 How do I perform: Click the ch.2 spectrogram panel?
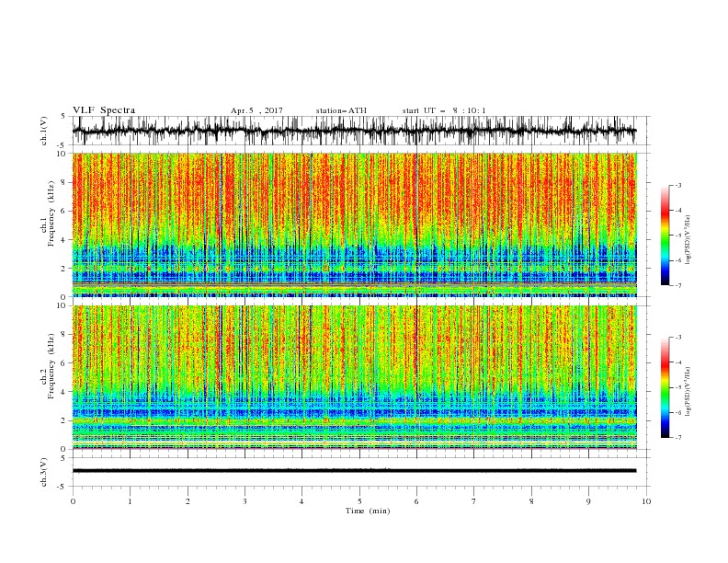coord(355,377)
